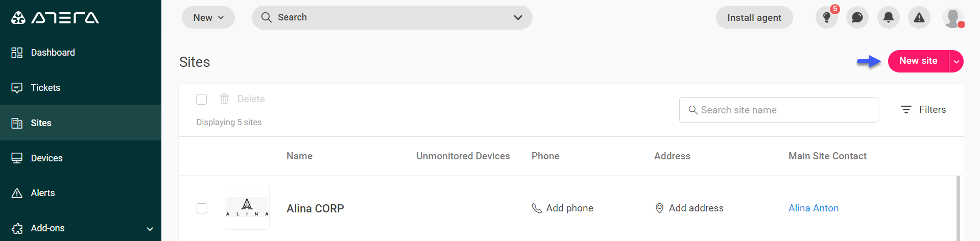Image resolution: width=980 pixels, height=241 pixels.
Task: Open the notifications bell
Action: (889, 18)
